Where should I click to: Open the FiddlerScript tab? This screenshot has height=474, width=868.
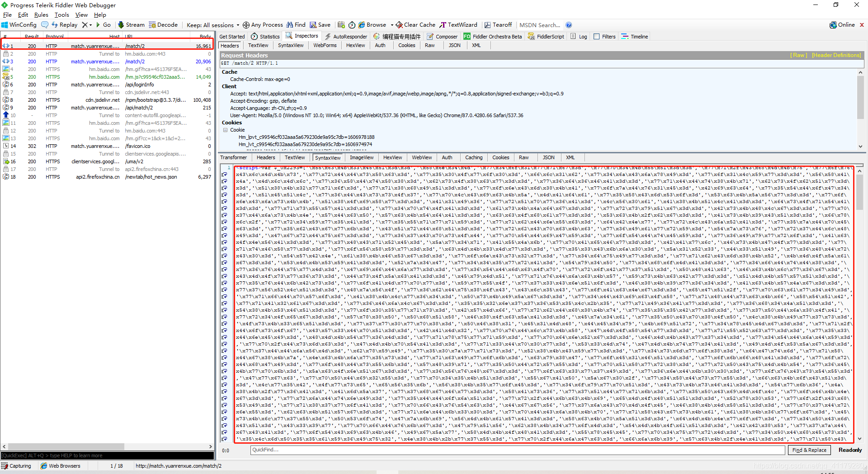546,37
